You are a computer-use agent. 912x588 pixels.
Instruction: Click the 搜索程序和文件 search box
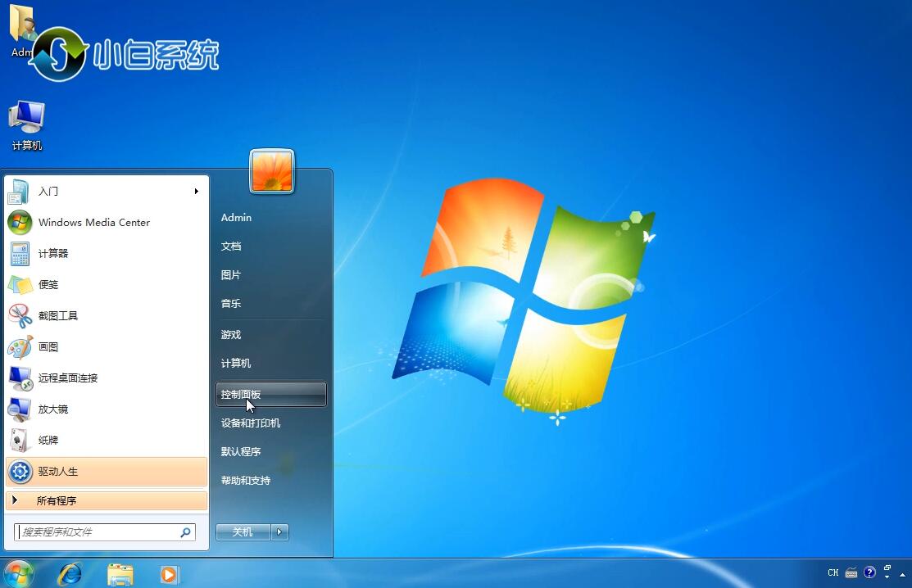click(x=98, y=532)
